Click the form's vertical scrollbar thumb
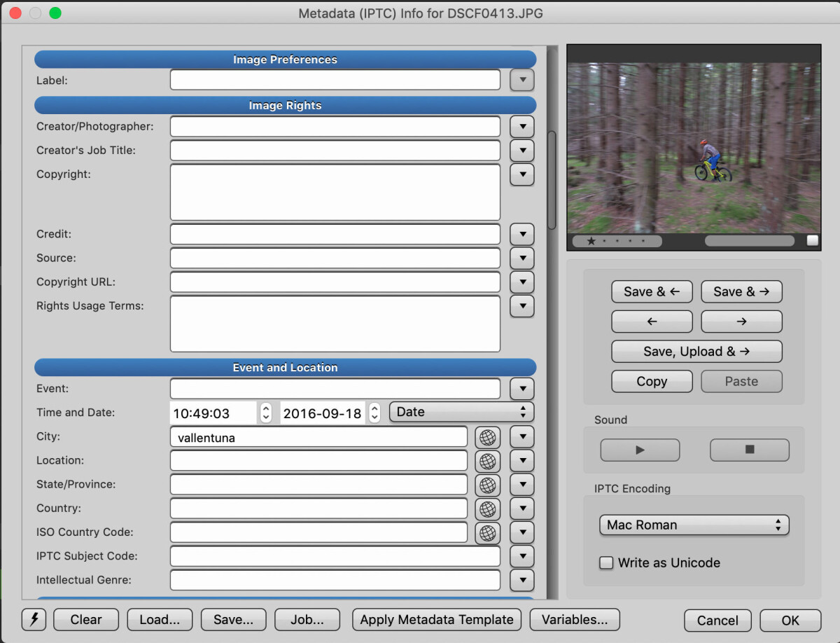This screenshot has height=643, width=840. pyautogui.click(x=552, y=180)
